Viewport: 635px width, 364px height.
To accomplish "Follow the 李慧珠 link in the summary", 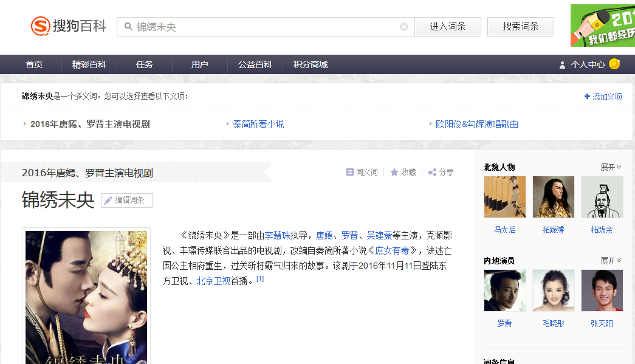I will [x=277, y=235].
